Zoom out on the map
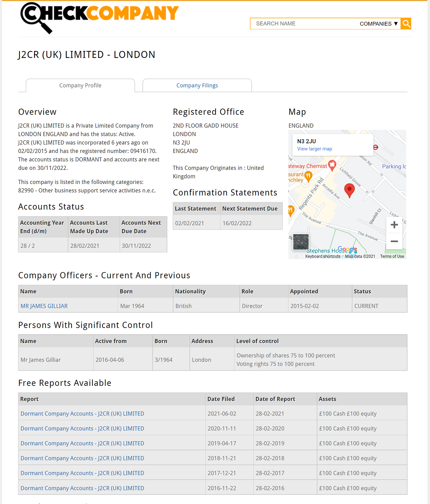 (394, 241)
